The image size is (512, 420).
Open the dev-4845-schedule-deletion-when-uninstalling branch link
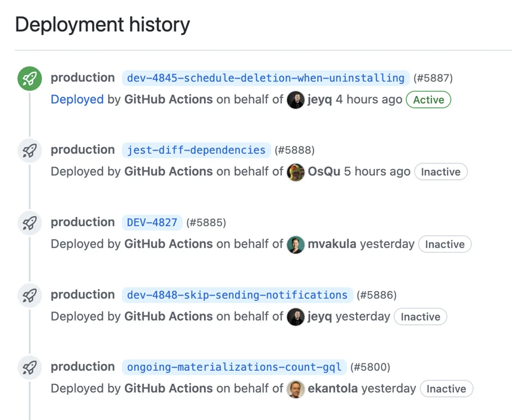pyautogui.click(x=266, y=78)
